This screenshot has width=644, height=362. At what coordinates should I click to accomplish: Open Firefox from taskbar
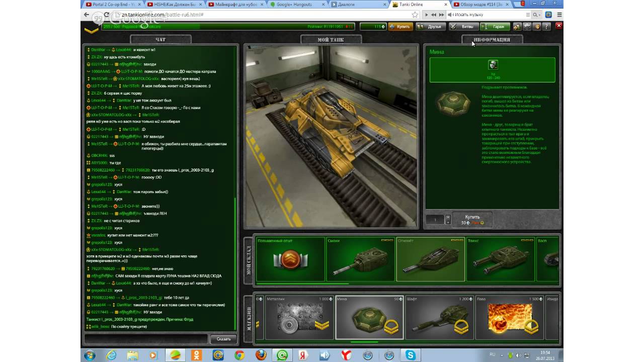coord(261,355)
